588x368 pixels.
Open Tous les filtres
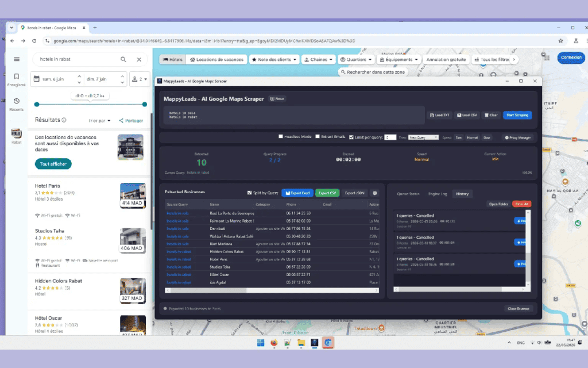(x=492, y=59)
